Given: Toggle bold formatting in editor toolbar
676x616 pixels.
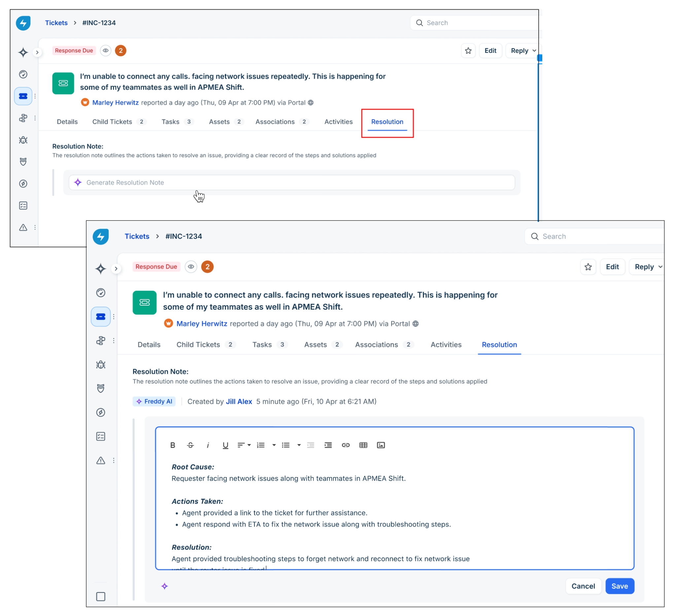Looking at the screenshot, I should [173, 445].
